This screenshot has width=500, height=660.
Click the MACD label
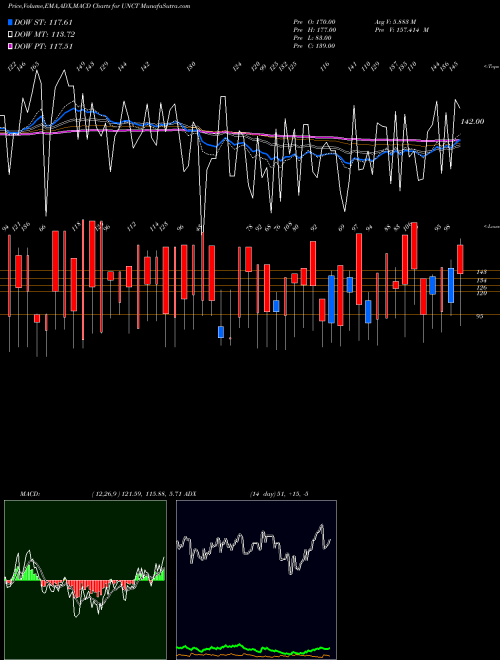30,494
